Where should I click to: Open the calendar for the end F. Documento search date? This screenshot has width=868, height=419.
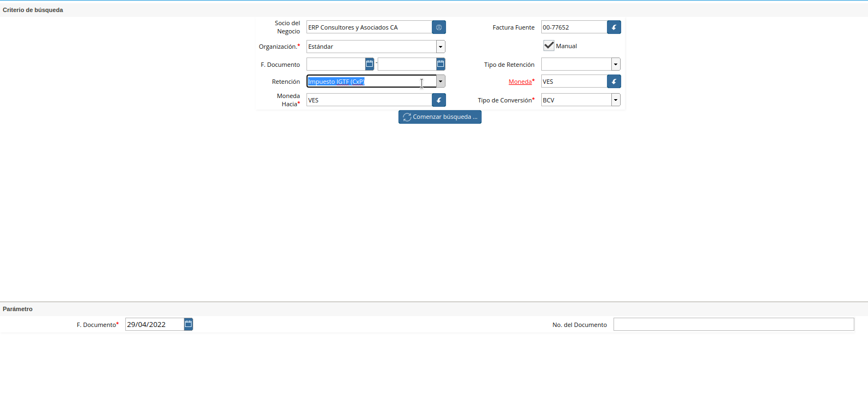pyautogui.click(x=441, y=64)
